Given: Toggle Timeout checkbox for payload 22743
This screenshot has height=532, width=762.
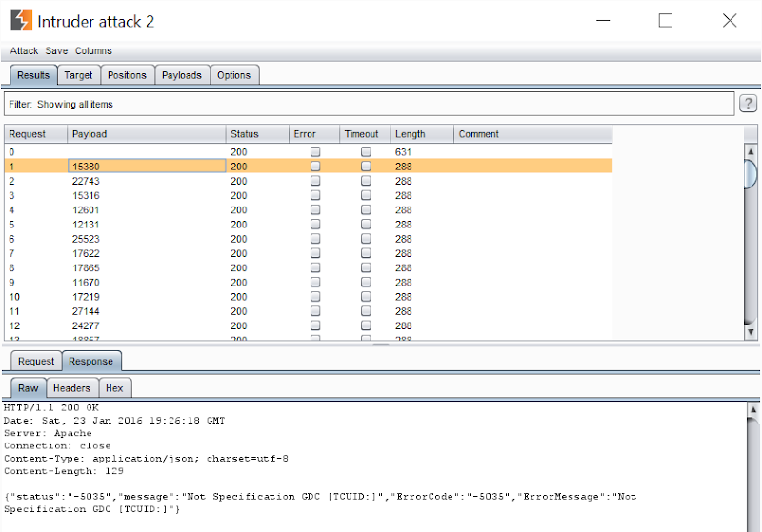Looking at the screenshot, I should pyautogui.click(x=366, y=181).
